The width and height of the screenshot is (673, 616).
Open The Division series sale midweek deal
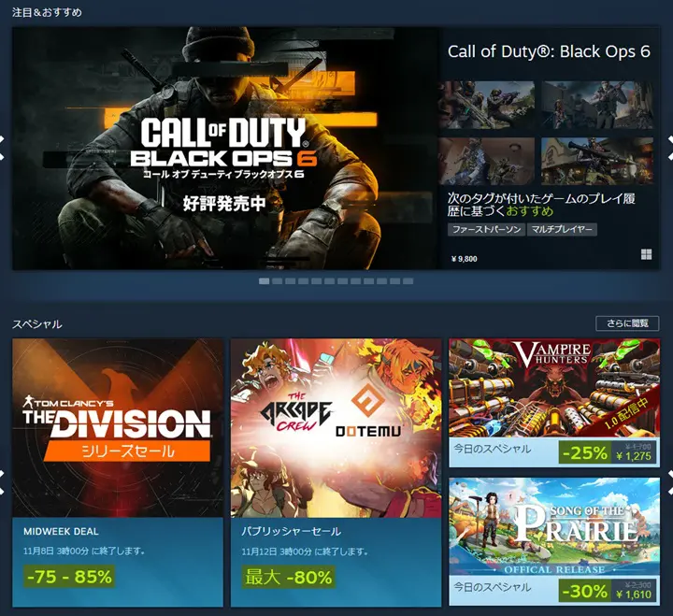coord(118,472)
